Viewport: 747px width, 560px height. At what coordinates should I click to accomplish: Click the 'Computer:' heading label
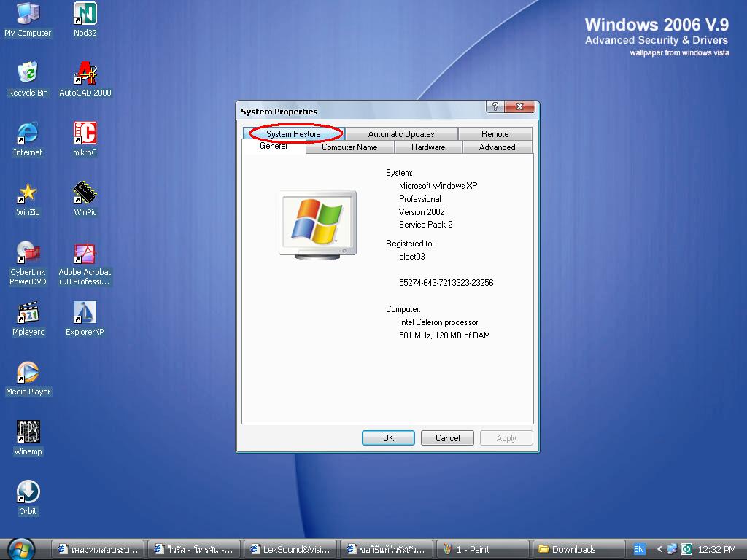403,309
